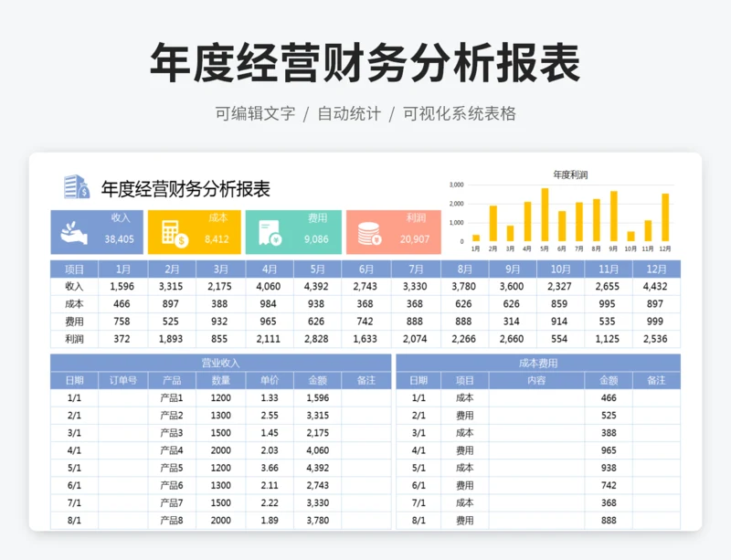Click the 可视化系统表格 subtitle text
This screenshot has height=560, width=731.
[460, 113]
